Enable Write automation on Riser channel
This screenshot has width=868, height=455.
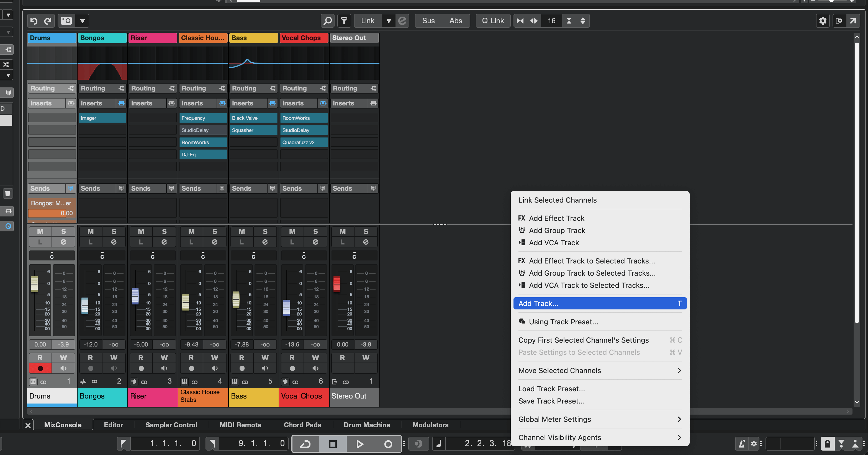point(164,358)
